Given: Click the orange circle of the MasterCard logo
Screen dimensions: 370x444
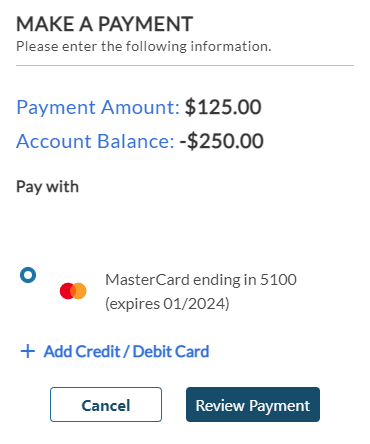Looking at the screenshot, I should [x=80, y=291].
